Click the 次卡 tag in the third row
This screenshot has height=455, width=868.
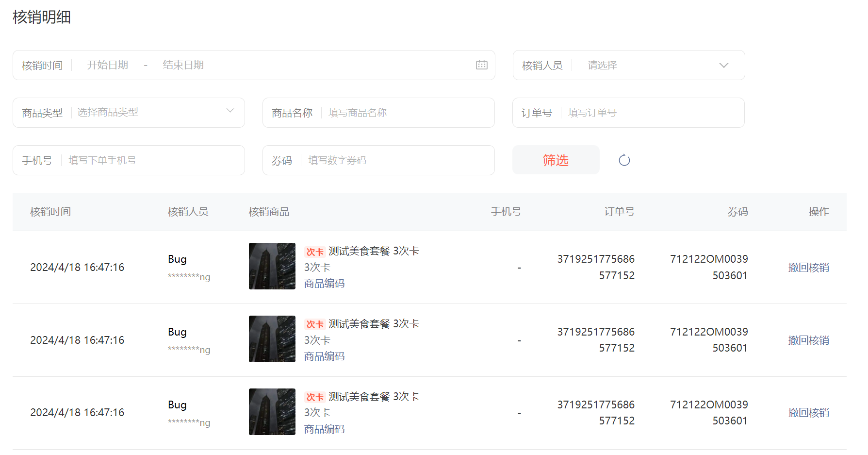315,397
